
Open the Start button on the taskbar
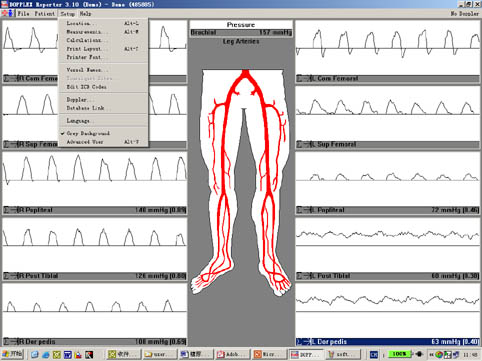click(12, 354)
